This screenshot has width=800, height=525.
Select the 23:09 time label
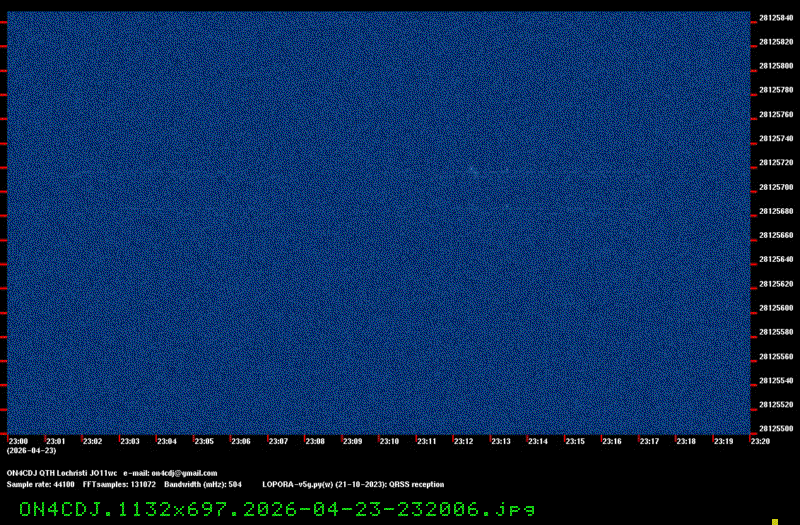(352, 441)
